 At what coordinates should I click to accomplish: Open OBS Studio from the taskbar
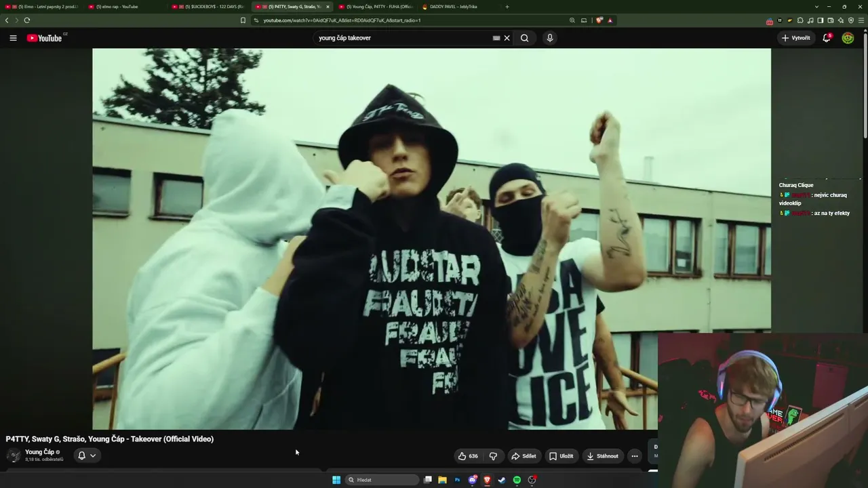pos(532,480)
